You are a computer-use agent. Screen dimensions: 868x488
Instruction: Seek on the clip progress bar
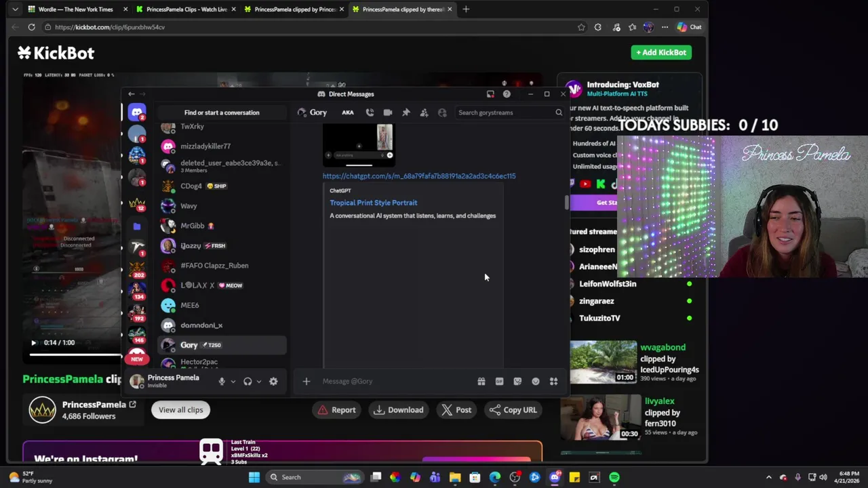point(75,354)
